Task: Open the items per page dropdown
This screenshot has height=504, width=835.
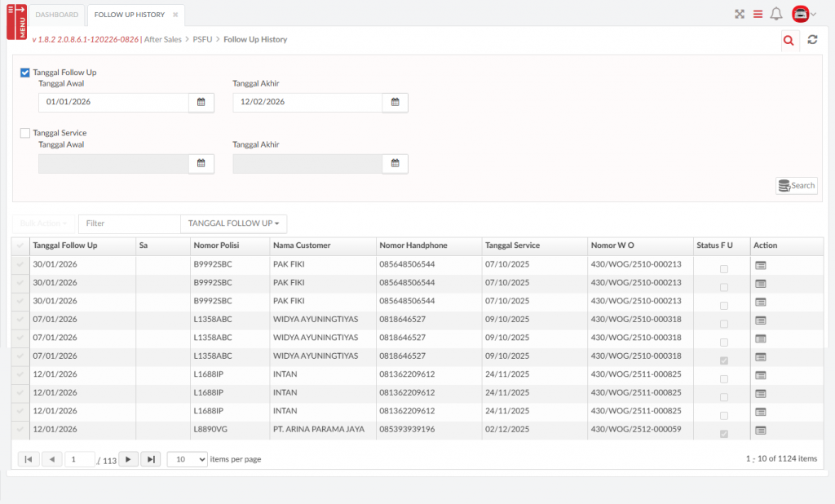Action: (x=187, y=459)
